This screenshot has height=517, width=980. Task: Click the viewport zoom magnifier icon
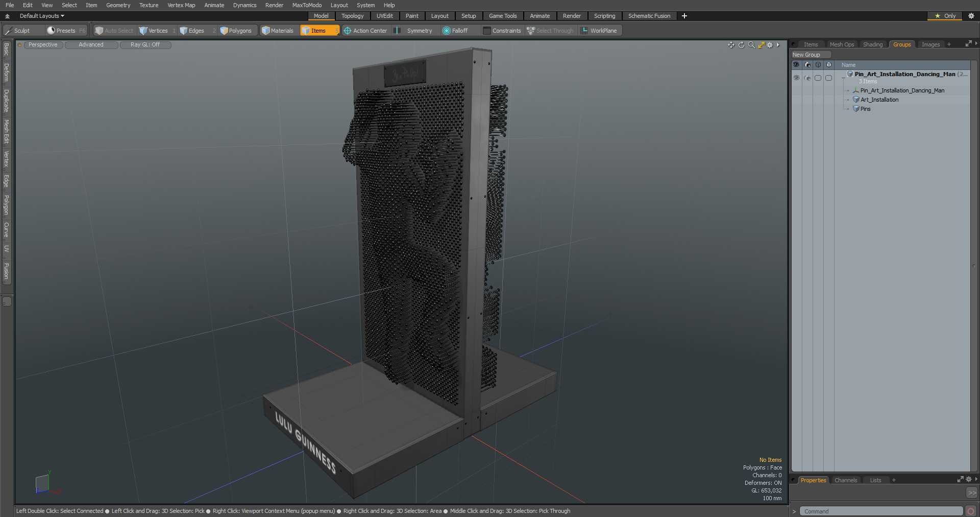(x=751, y=45)
